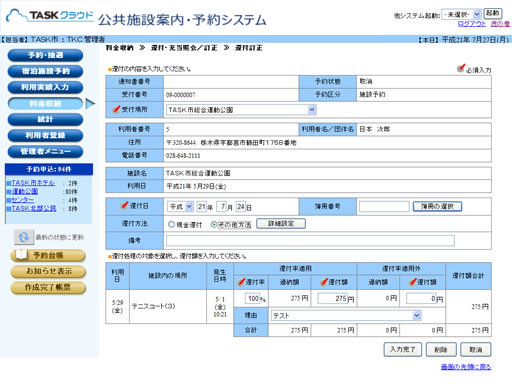Open the 料金収納 menu
This screenshot has width=512, height=384.
[x=45, y=103]
